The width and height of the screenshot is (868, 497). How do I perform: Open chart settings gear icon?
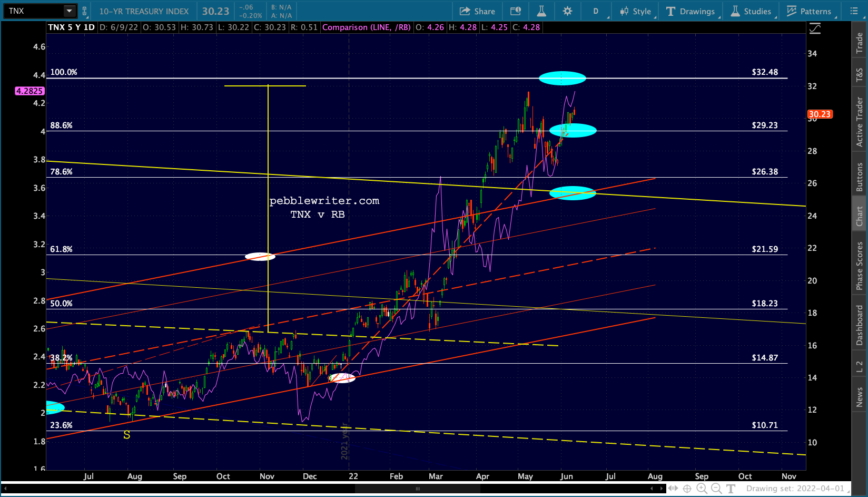tap(567, 11)
